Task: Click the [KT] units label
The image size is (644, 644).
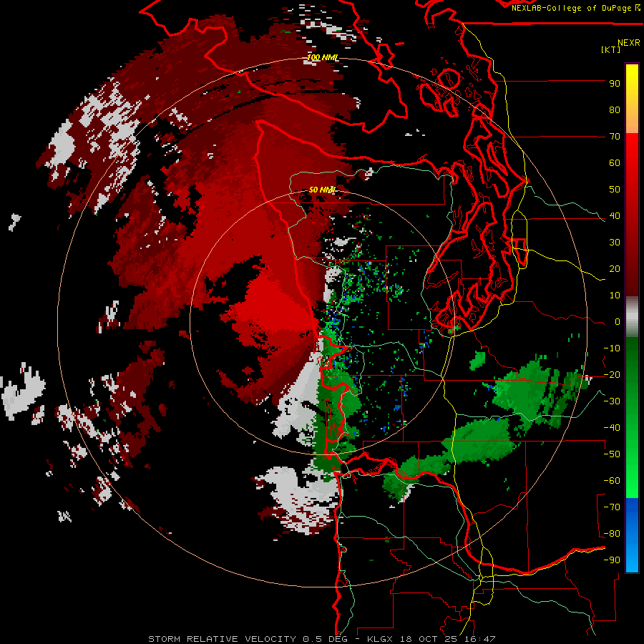Action: (x=610, y=49)
